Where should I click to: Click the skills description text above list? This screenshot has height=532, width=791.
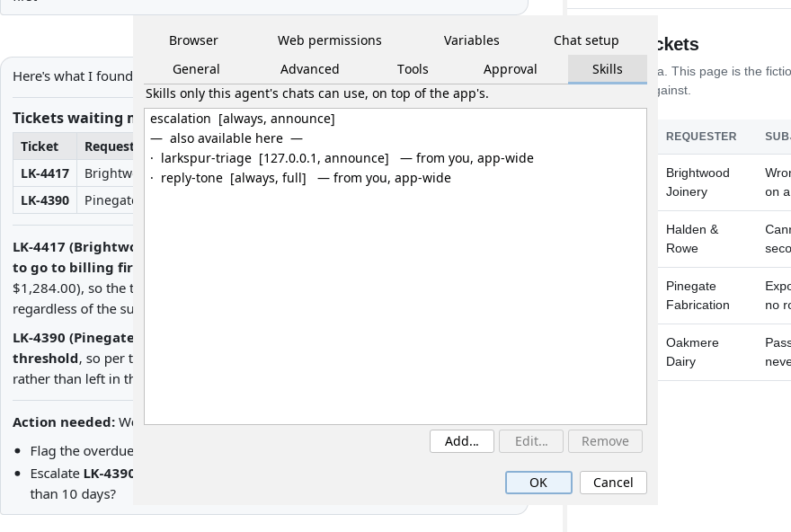point(316,93)
